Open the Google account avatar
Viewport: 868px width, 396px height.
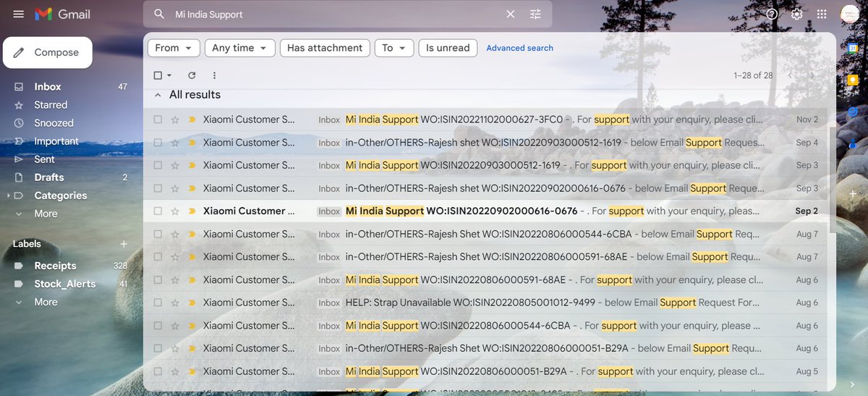(850, 14)
